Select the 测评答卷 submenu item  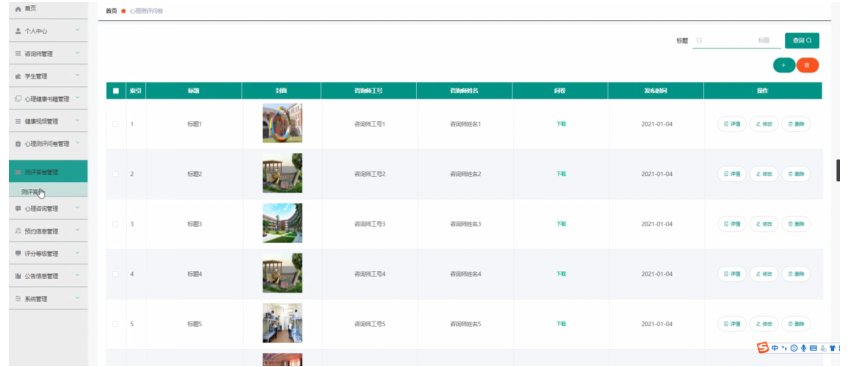pyautogui.click(x=48, y=191)
